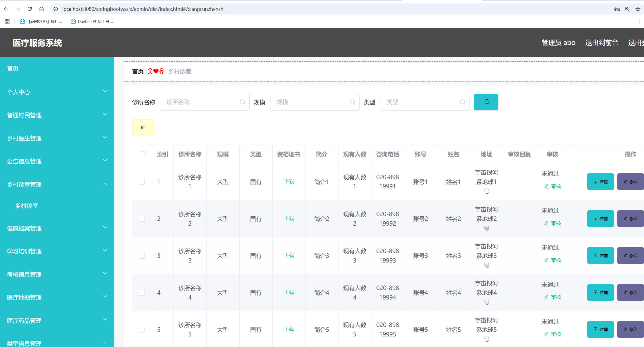Click search icon inside 规模 field
The image size is (644, 347).
pyautogui.click(x=352, y=102)
